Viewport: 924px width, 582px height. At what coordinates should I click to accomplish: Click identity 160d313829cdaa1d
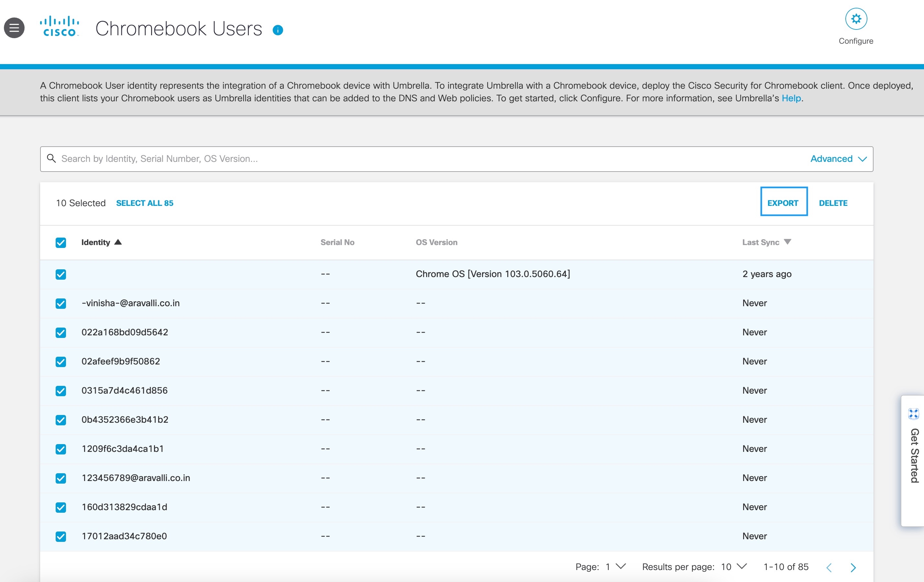(124, 507)
